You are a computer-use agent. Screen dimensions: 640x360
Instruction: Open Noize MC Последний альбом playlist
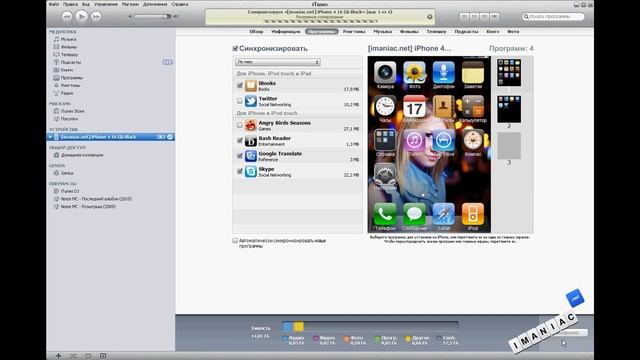click(x=96, y=199)
